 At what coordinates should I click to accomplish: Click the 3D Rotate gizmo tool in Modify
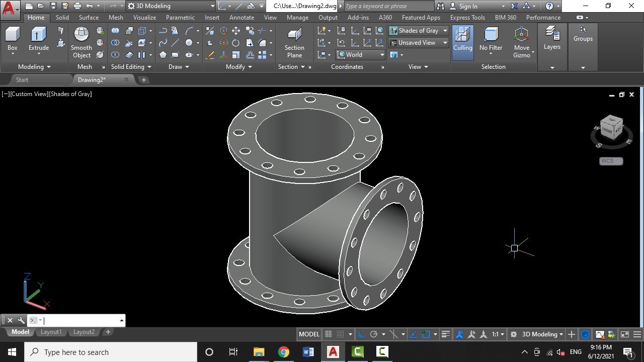223,43
